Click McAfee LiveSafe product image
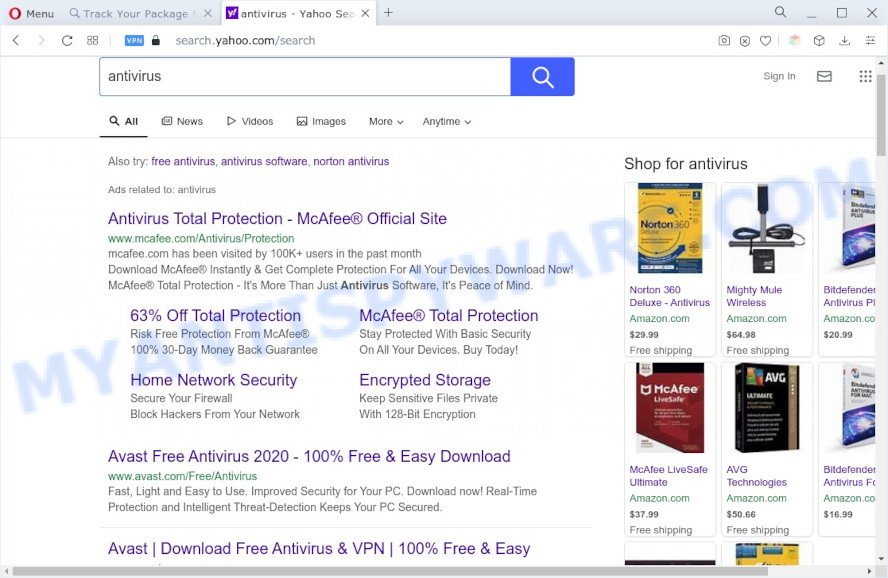Image resolution: width=888 pixels, height=578 pixels. coord(670,408)
